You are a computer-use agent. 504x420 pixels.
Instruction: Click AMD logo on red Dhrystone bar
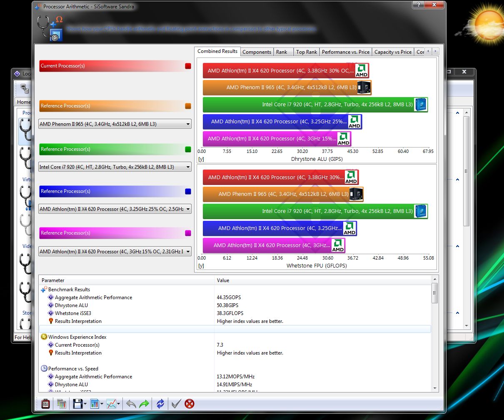[x=362, y=70]
